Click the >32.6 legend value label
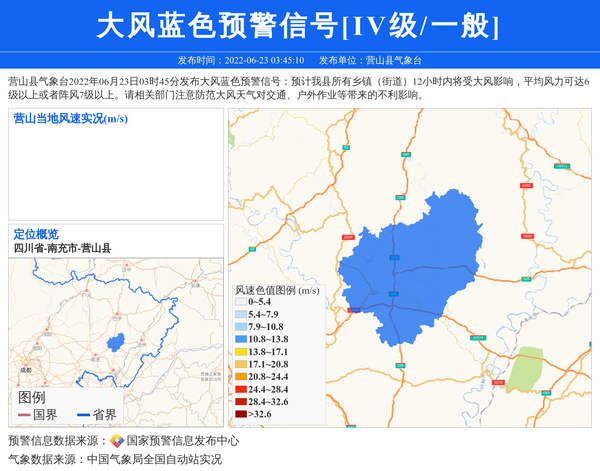Viewport: 600px width, 471px height. pos(260,414)
